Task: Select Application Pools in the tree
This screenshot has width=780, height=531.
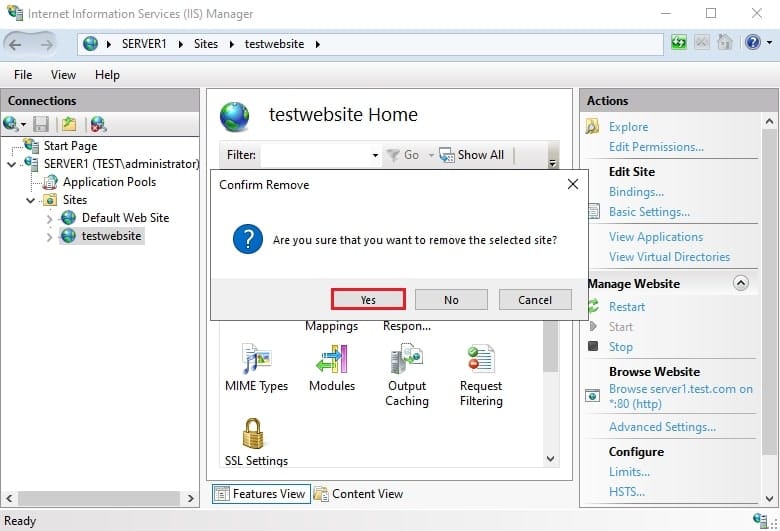Action: (x=109, y=182)
